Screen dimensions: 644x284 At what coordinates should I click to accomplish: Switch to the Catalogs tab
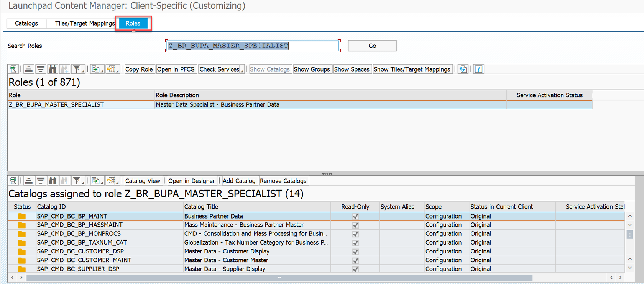tap(26, 23)
